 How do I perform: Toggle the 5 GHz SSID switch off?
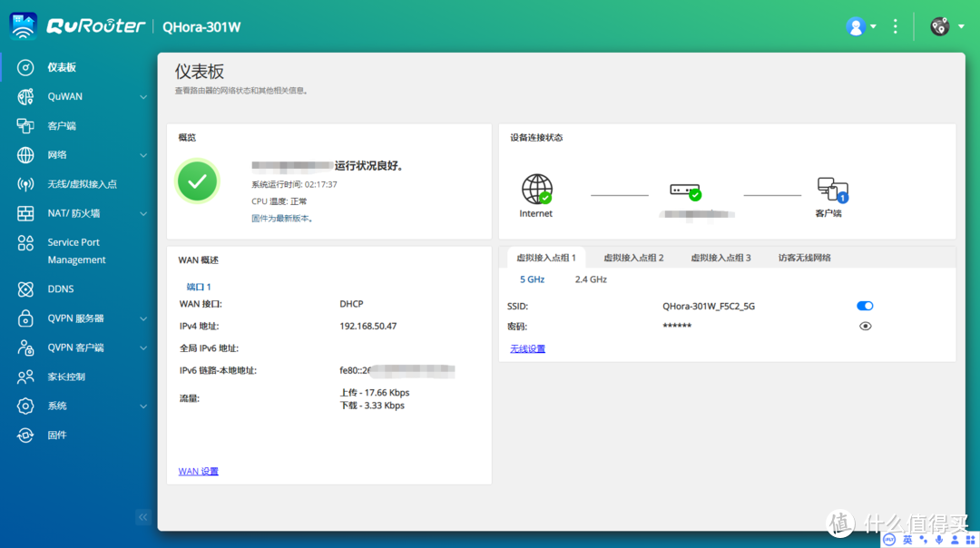tap(864, 306)
